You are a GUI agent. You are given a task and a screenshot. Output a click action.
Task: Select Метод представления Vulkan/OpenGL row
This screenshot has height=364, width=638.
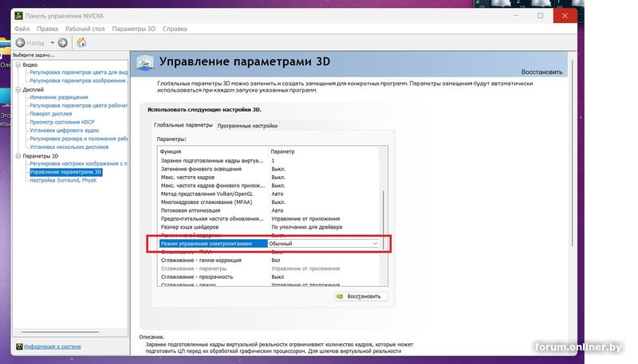tap(269, 194)
